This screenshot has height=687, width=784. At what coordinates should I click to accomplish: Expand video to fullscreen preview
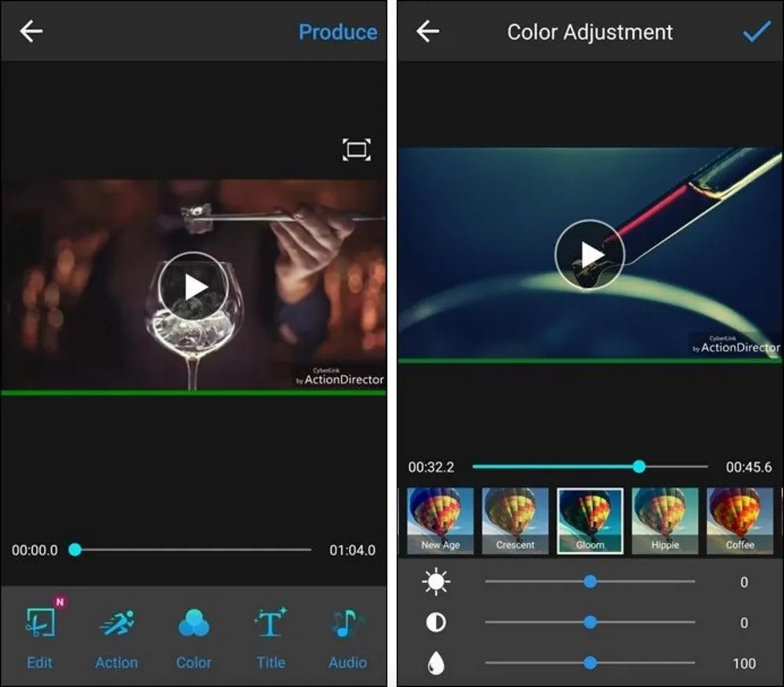(356, 148)
